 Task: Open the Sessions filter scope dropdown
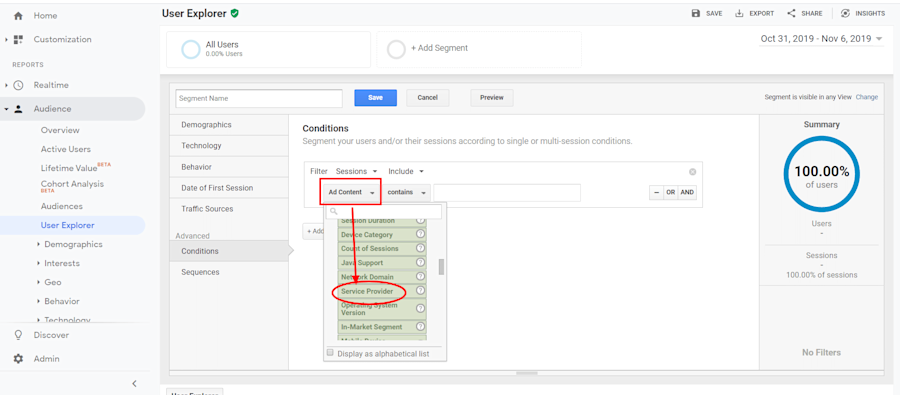pos(356,171)
